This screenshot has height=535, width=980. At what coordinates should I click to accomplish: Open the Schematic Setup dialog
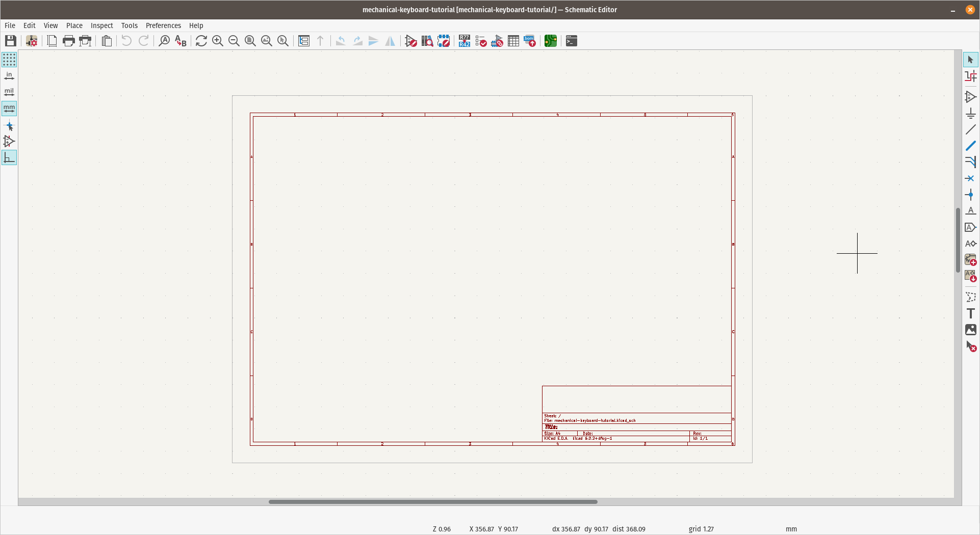(31, 41)
